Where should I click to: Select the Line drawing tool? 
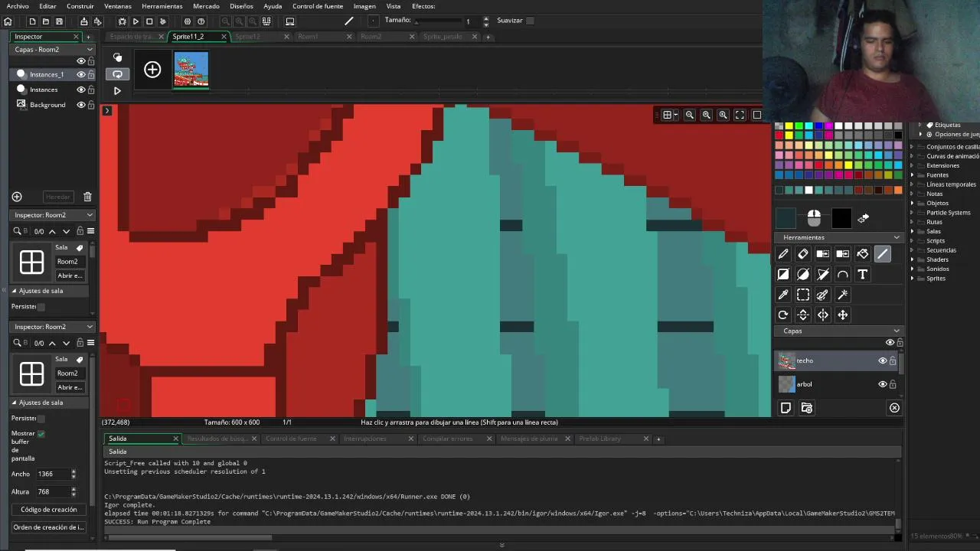(x=883, y=254)
